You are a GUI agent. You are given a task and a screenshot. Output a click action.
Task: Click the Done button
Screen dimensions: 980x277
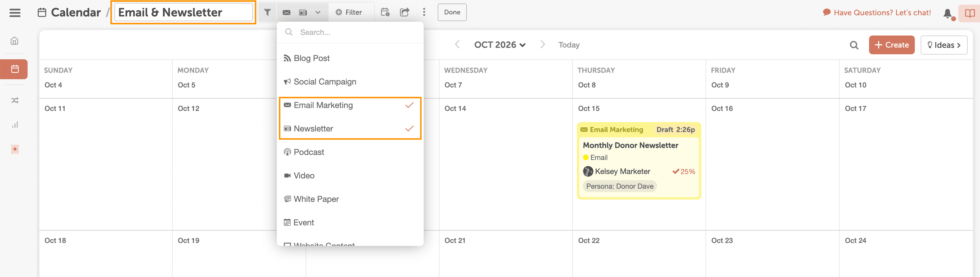[x=452, y=12]
